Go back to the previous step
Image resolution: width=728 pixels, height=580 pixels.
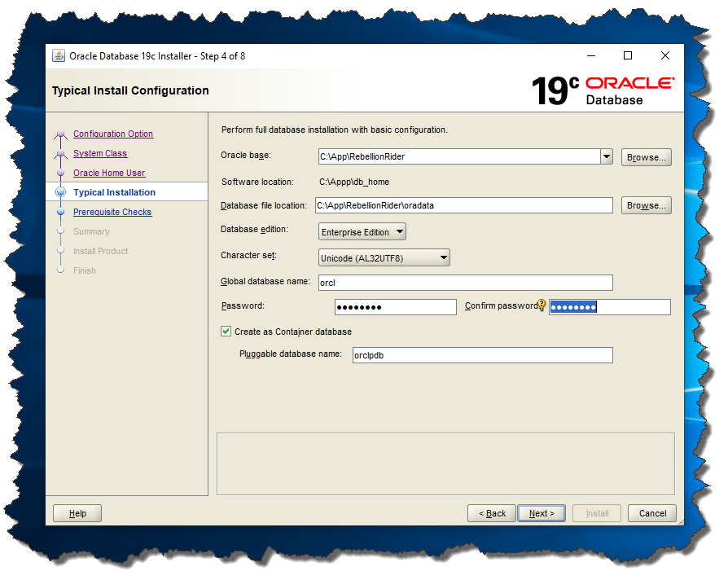[x=491, y=513]
